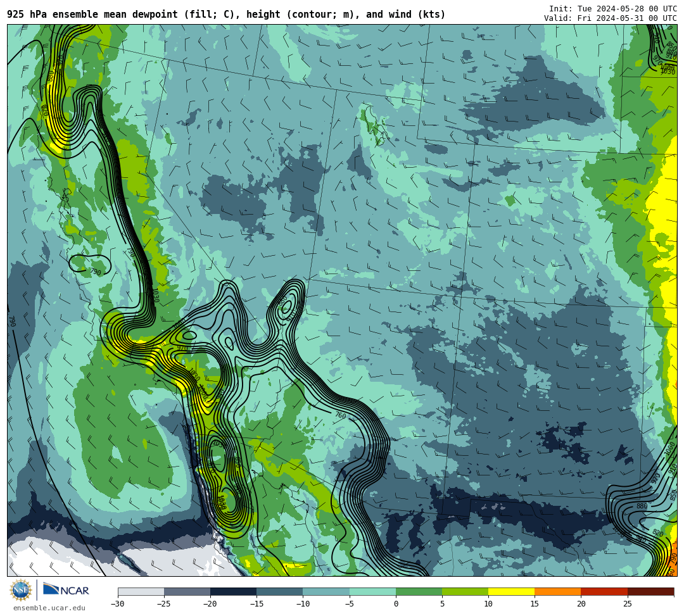Pick the red 20 to 25 colorbar segment
This screenshot has height=616, width=684.
604,591
